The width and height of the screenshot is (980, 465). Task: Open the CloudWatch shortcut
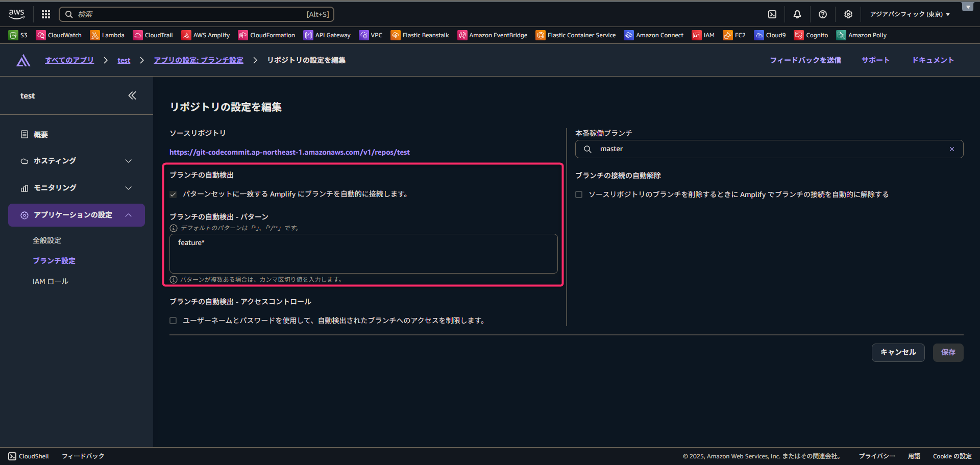pyautogui.click(x=59, y=35)
